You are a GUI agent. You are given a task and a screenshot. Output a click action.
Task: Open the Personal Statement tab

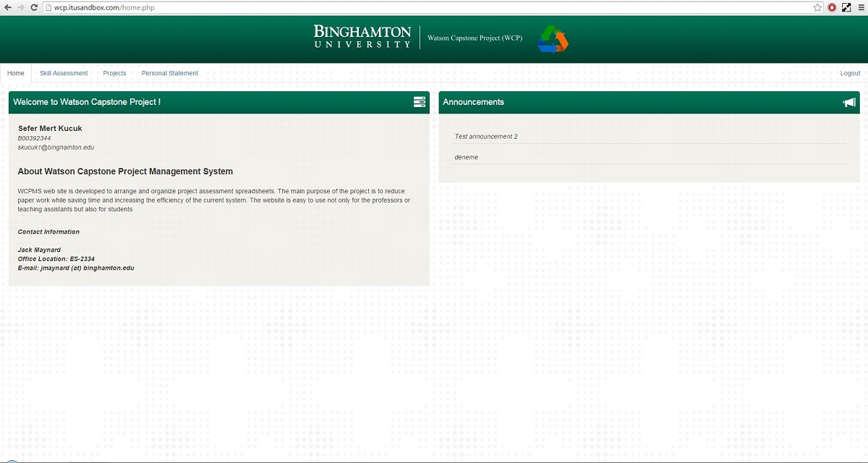pos(169,73)
